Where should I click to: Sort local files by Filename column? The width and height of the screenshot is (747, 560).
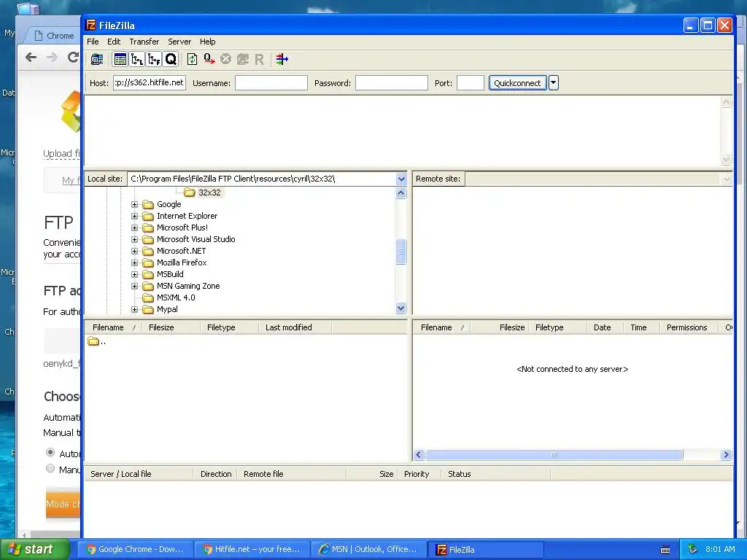click(113, 327)
